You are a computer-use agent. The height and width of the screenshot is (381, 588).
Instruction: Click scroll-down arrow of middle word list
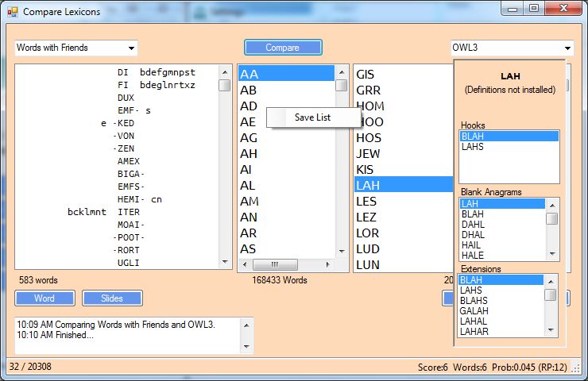(341, 251)
